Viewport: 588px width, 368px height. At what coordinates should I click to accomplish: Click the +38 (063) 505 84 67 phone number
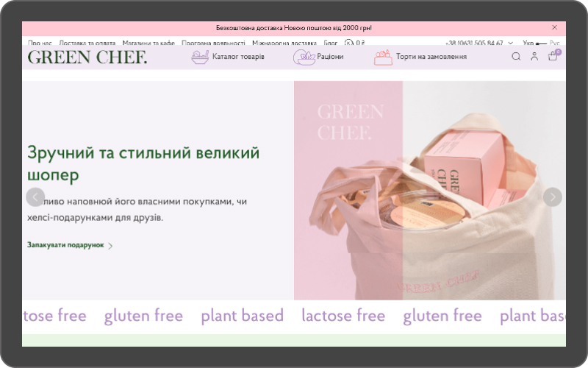coord(474,43)
